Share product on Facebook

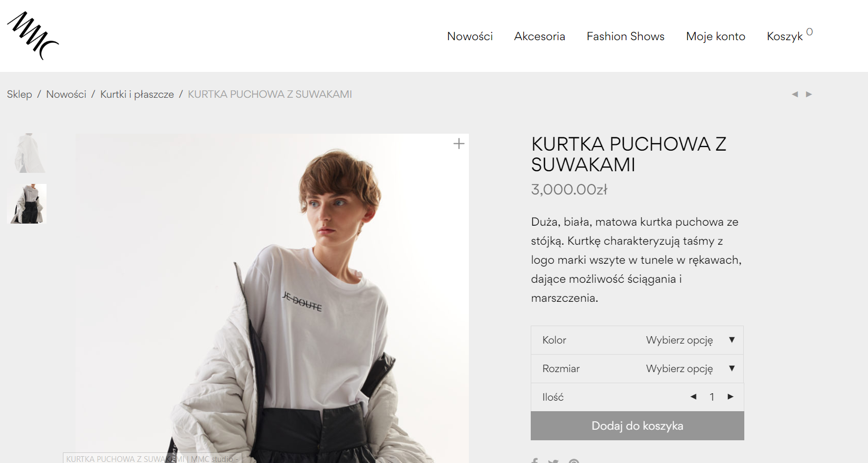point(535,461)
